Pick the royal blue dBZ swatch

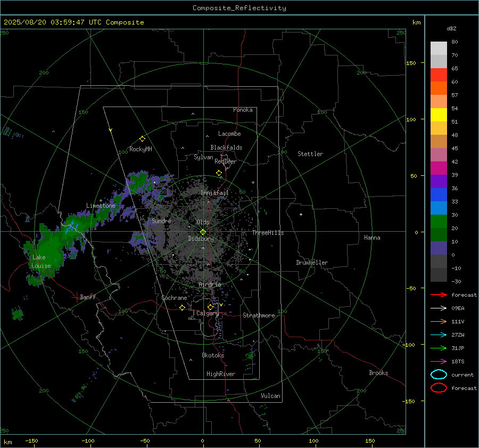point(439,195)
